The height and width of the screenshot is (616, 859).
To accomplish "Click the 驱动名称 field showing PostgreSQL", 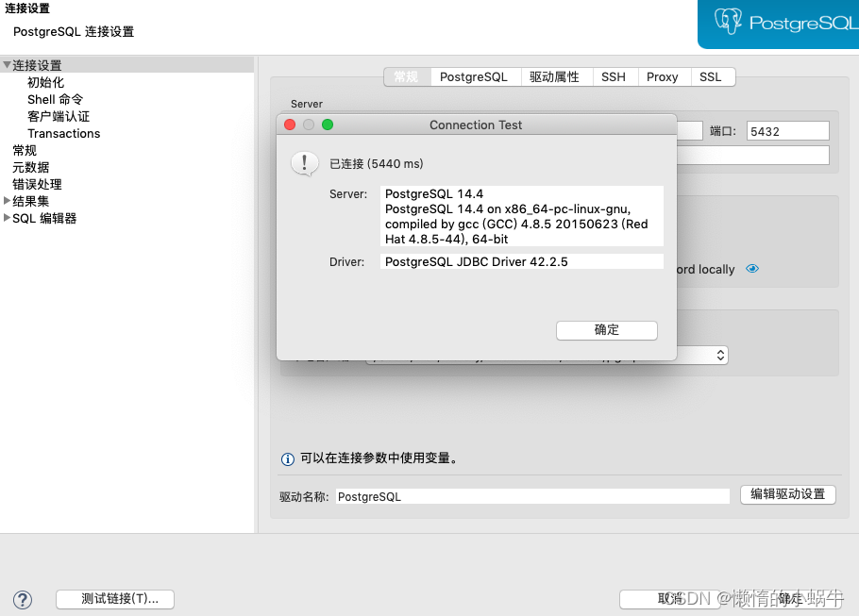I will point(532,496).
